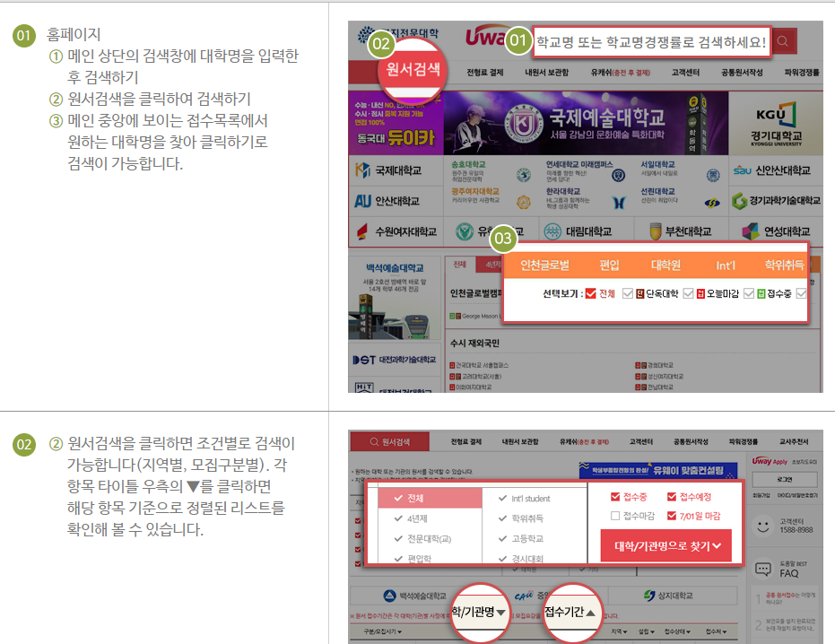Click 아이디/비밀번호찾기 link
Screen dimensions: 835x644
click(x=796, y=495)
